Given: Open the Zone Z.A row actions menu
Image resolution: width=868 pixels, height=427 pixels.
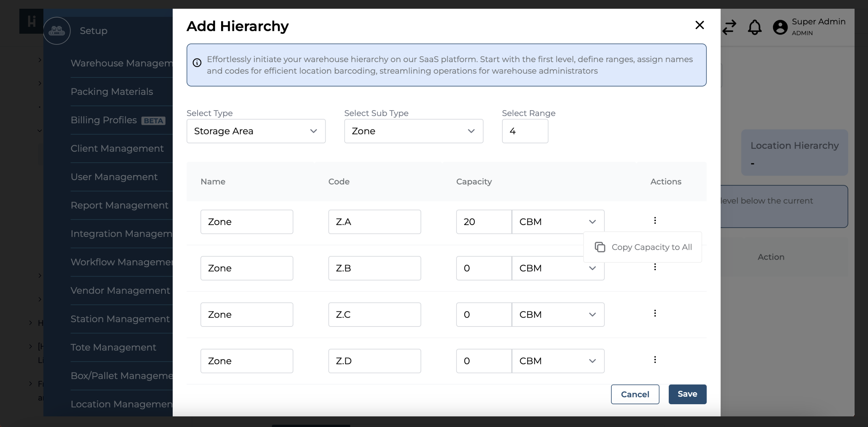Looking at the screenshot, I should (655, 221).
